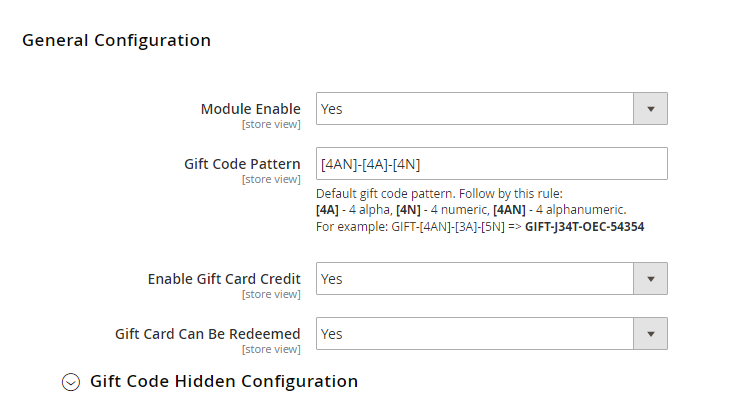The height and width of the screenshot is (414, 745).
Task: Click the Module Enable field label
Action: point(250,109)
